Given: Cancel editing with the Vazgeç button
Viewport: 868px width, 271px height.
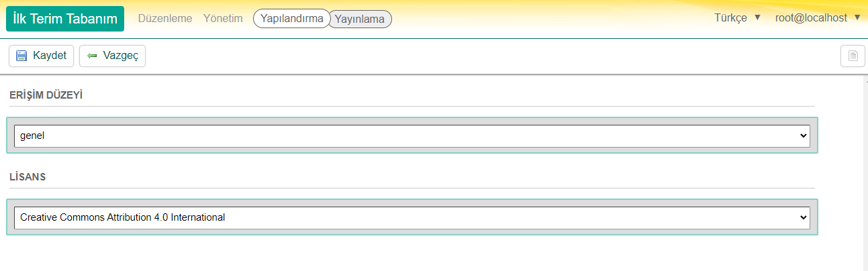Looking at the screenshot, I should pyautogui.click(x=112, y=56).
